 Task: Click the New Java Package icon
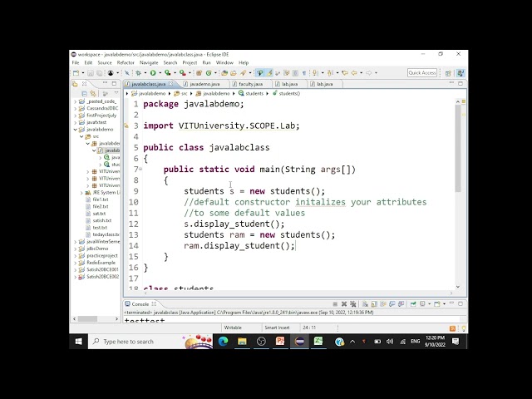(x=199, y=73)
